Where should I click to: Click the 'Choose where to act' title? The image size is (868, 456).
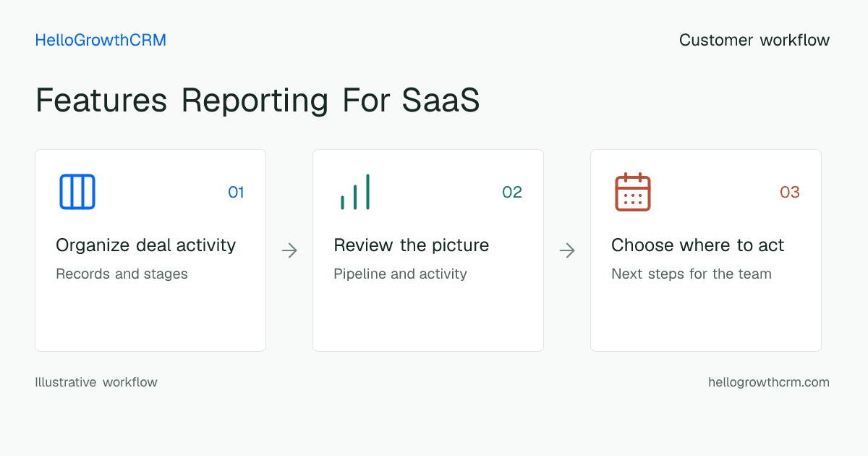pyautogui.click(x=698, y=245)
